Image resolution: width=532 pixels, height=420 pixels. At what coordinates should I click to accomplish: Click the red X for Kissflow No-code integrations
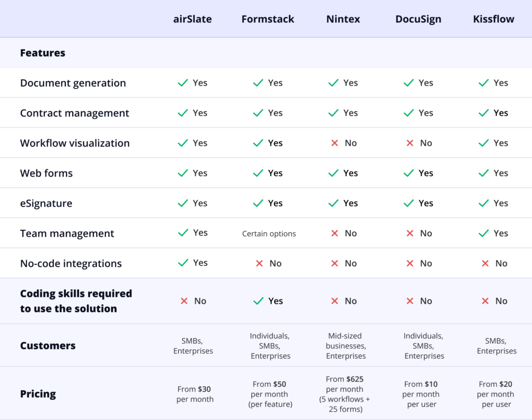[x=485, y=264]
